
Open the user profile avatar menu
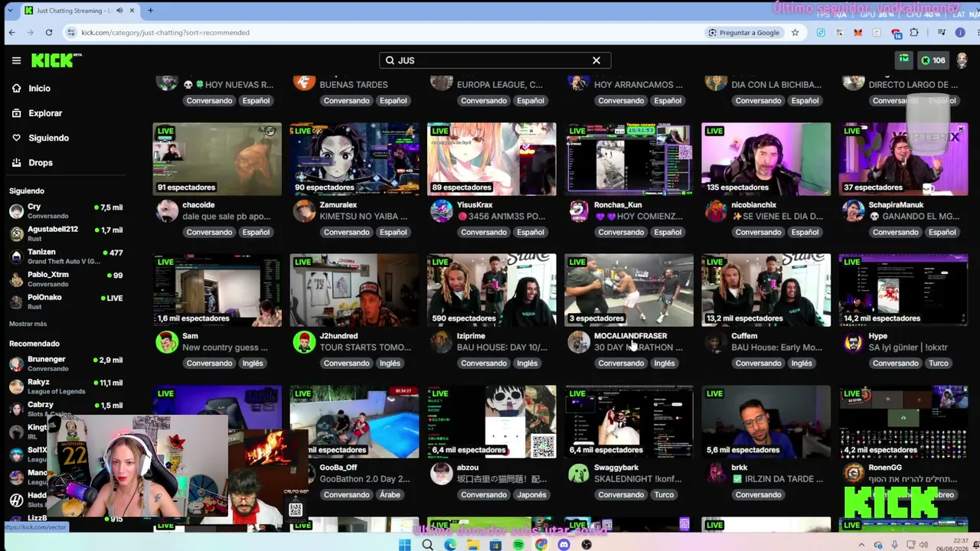point(962,60)
